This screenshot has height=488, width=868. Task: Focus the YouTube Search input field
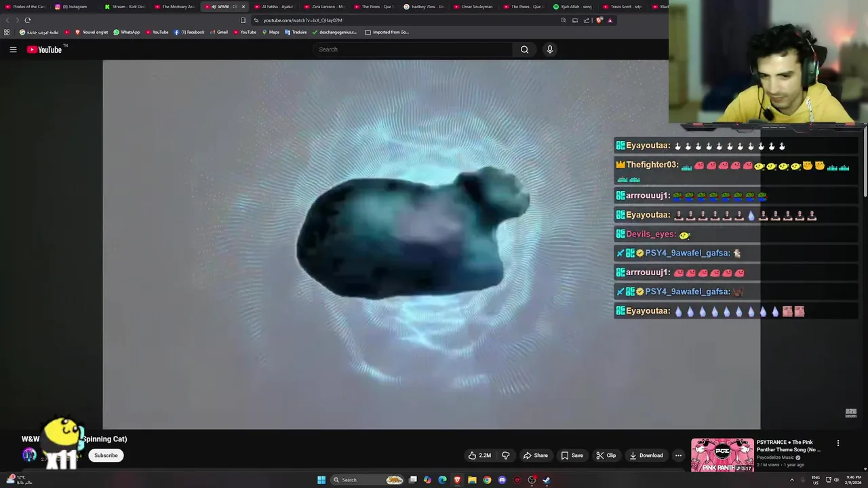[x=413, y=49]
